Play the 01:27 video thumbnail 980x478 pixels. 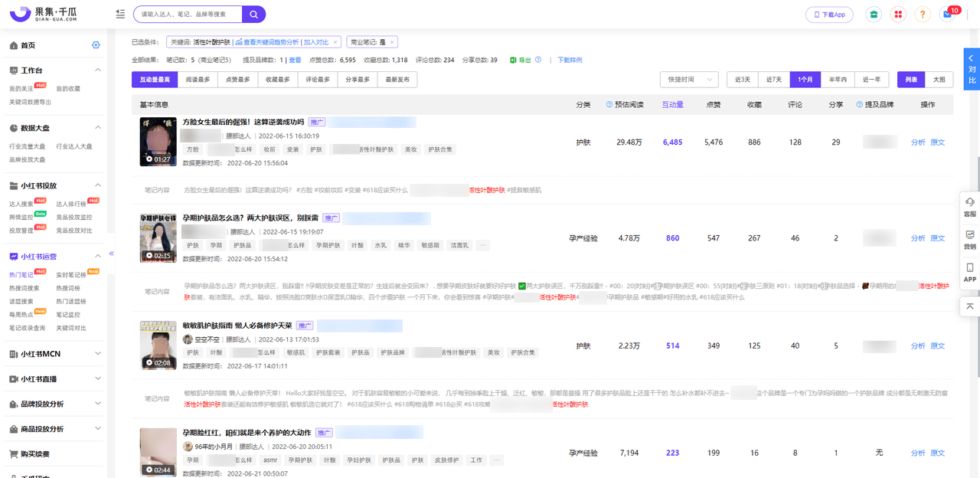(158, 141)
